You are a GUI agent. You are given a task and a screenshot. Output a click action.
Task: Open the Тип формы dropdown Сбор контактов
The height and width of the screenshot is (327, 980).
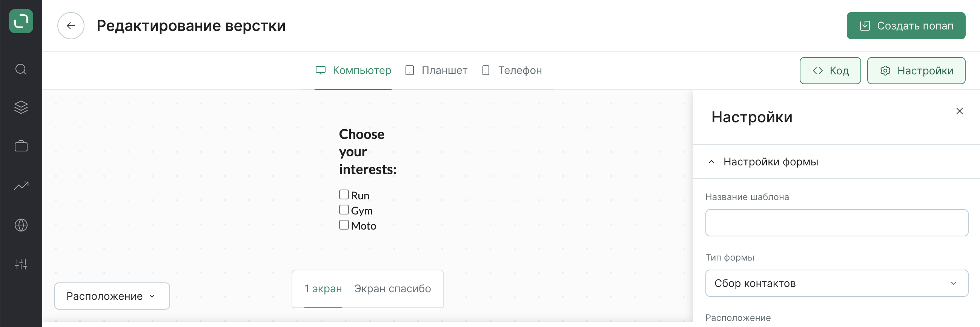(837, 283)
